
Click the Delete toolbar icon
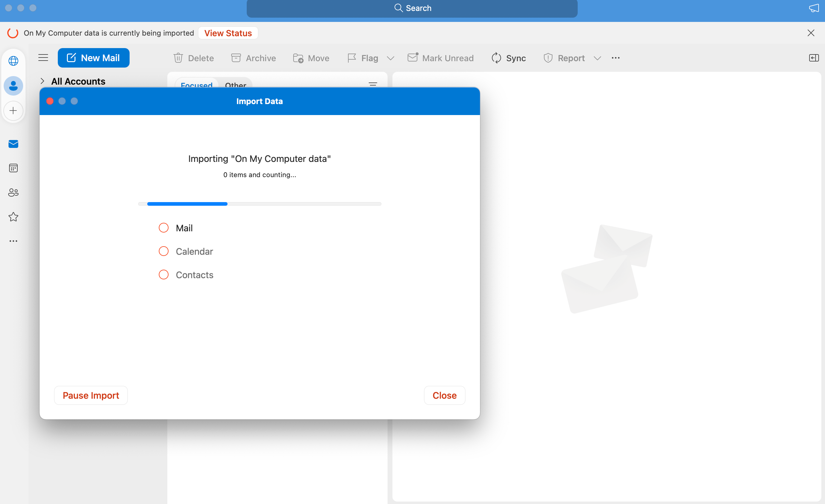point(178,58)
